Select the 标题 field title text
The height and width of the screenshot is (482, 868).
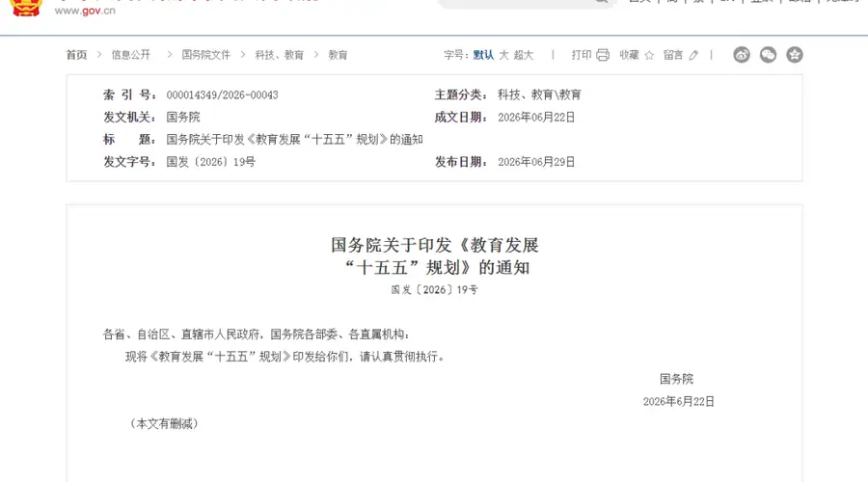click(294, 139)
